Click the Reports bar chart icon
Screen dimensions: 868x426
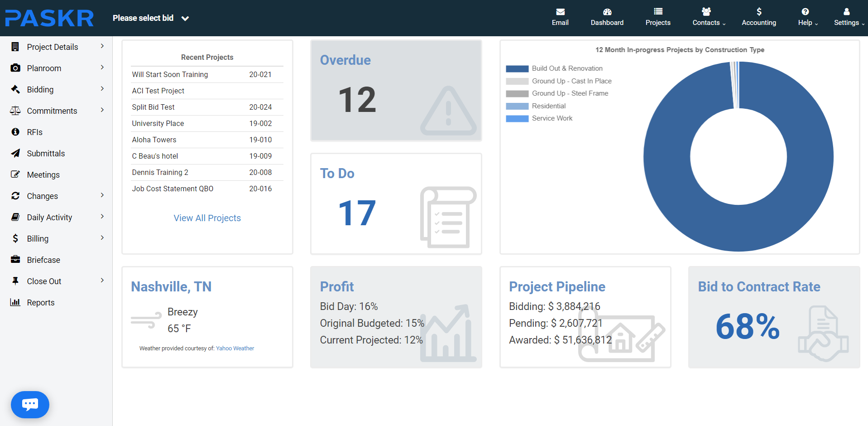(15, 302)
